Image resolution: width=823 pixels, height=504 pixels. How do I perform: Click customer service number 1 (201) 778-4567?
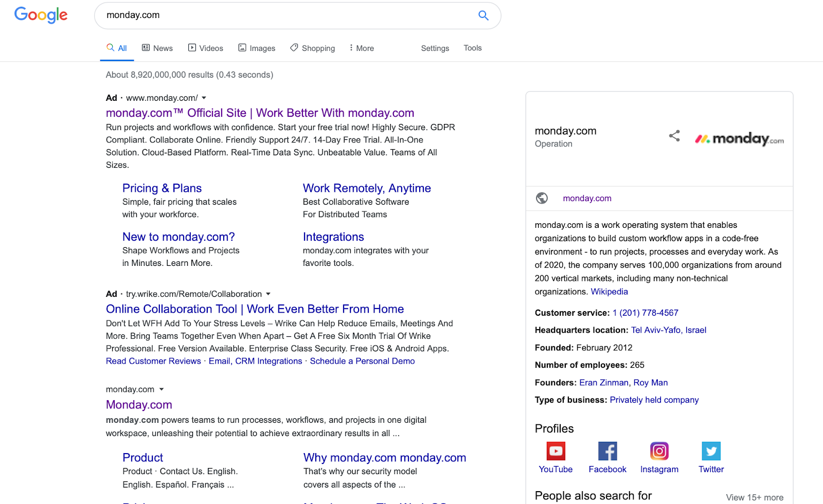(645, 313)
